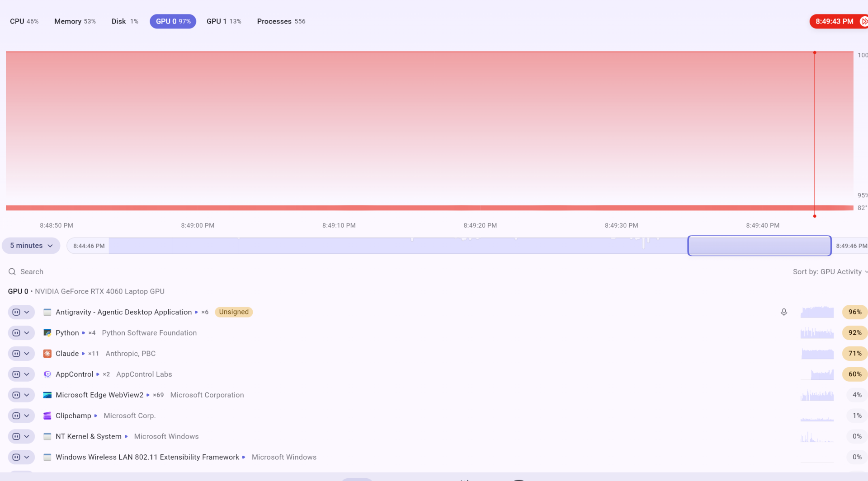The width and height of the screenshot is (868, 481).
Task: Open the action menu for Python row
Action: (21, 333)
